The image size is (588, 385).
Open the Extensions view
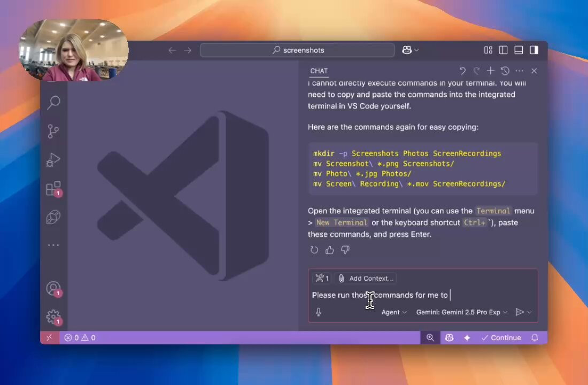[53, 188]
